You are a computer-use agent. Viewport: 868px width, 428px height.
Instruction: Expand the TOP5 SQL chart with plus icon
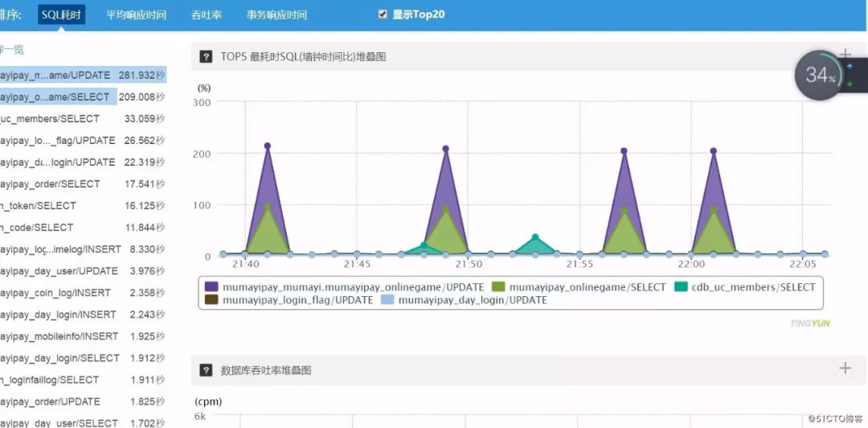pyautogui.click(x=845, y=54)
